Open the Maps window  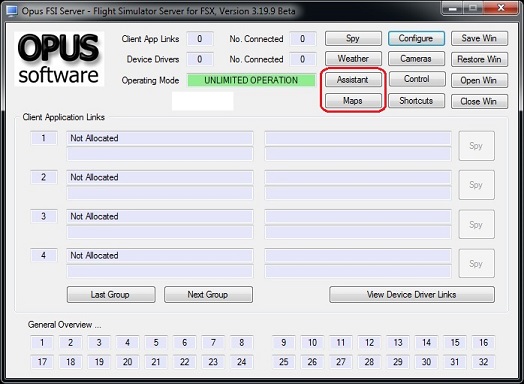click(353, 101)
